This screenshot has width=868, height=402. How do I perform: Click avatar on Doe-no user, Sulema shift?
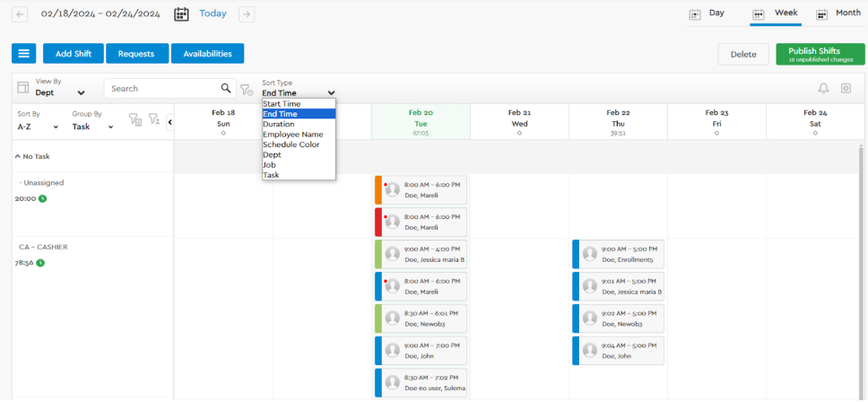point(393,382)
